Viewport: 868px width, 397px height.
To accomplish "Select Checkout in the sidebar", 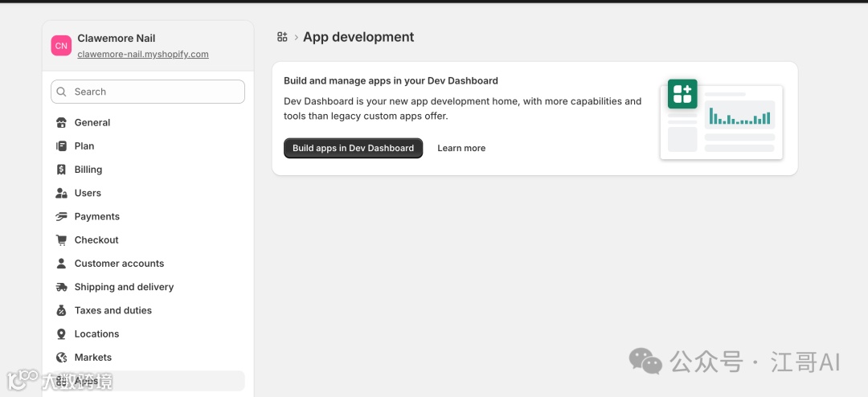I will 148,239.
